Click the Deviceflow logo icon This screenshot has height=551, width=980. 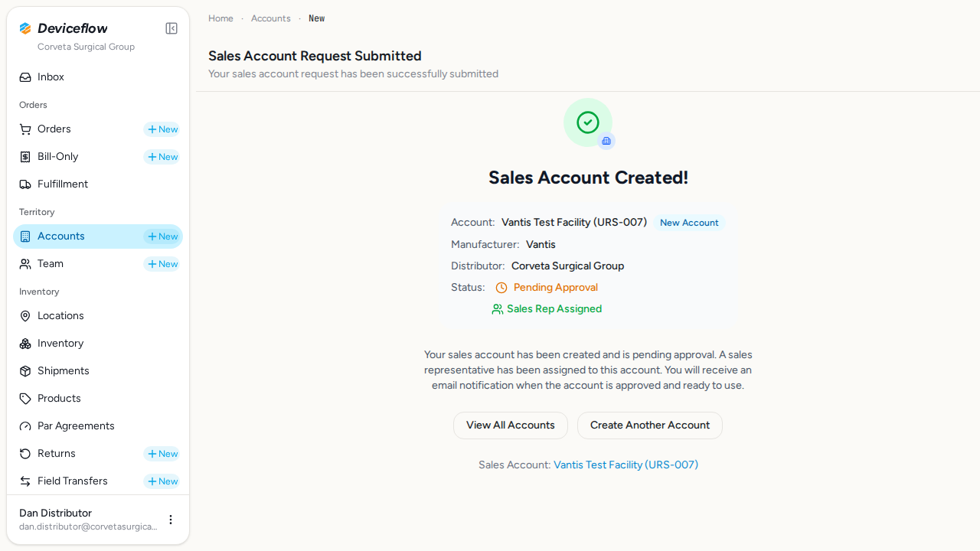coord(25,28)
